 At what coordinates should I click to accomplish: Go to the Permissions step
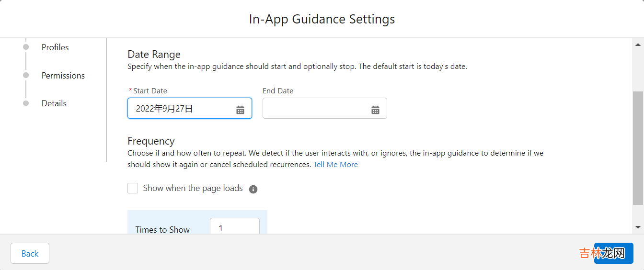[63, 76]
